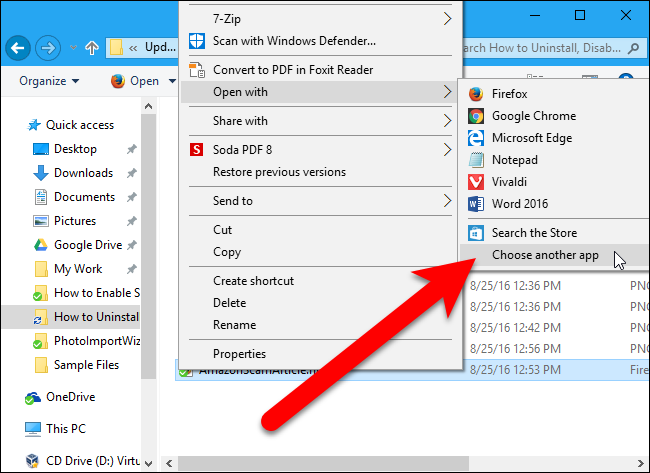
Task: Select This PC in navigation pane
Action: 55,429
